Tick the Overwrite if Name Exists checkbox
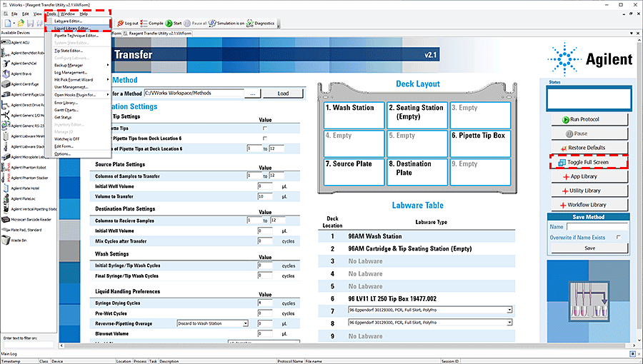The width and height of the screenshot is (643, 364). pyautogui.click(x=618, y=237)
